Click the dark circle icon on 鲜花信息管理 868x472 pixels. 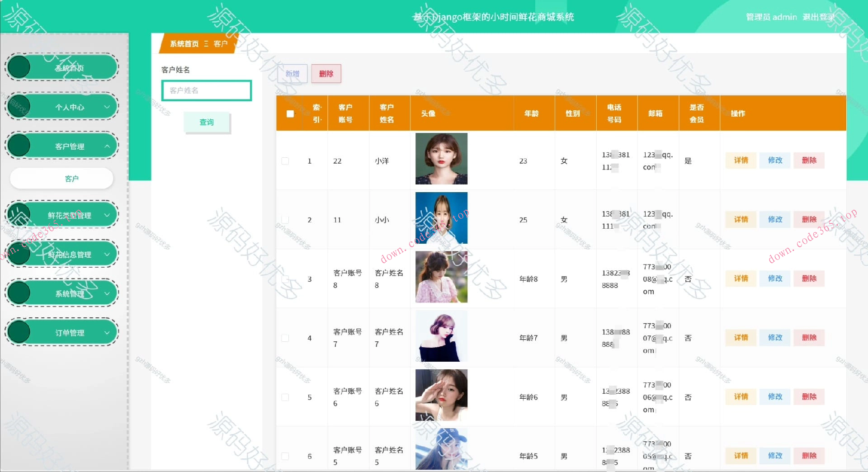(19, 254)
